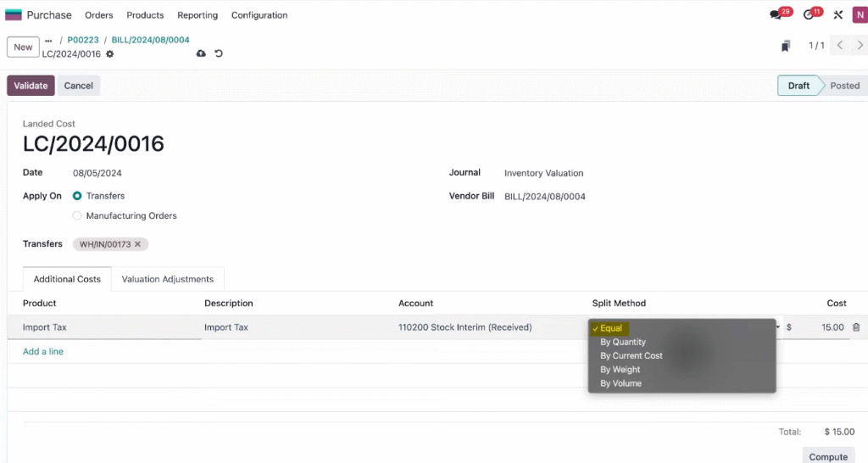Delete the Import Tax line trash icon
868x463 pixels.
(x=856, y=327)
